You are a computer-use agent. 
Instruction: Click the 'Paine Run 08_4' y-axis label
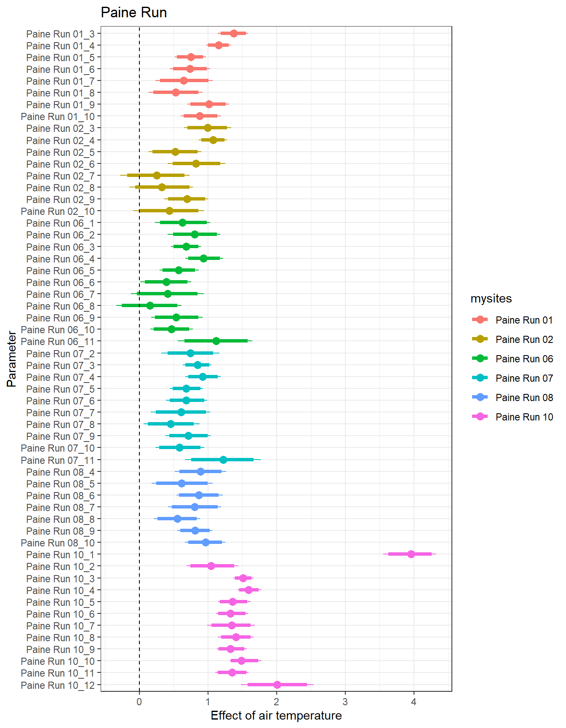60,472
